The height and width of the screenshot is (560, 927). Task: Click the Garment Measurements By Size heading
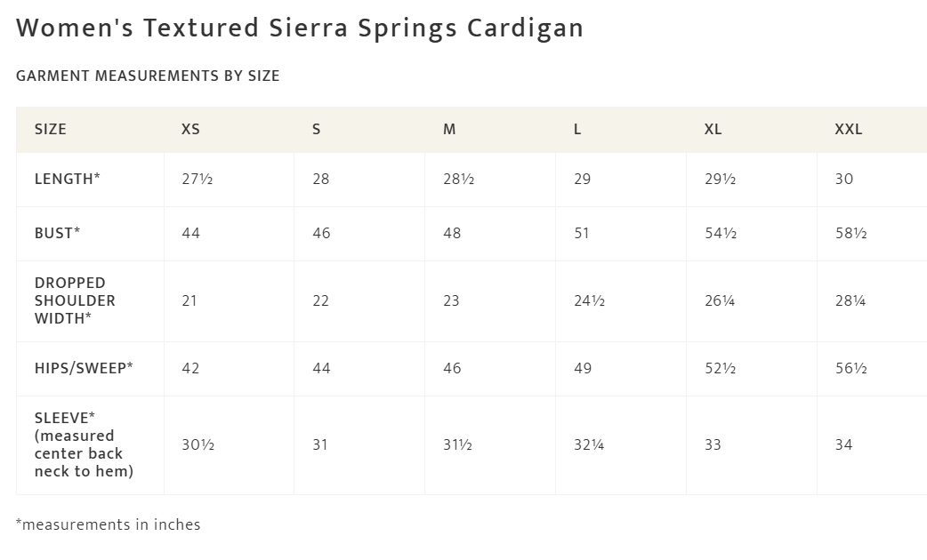[x=148, y=76]
